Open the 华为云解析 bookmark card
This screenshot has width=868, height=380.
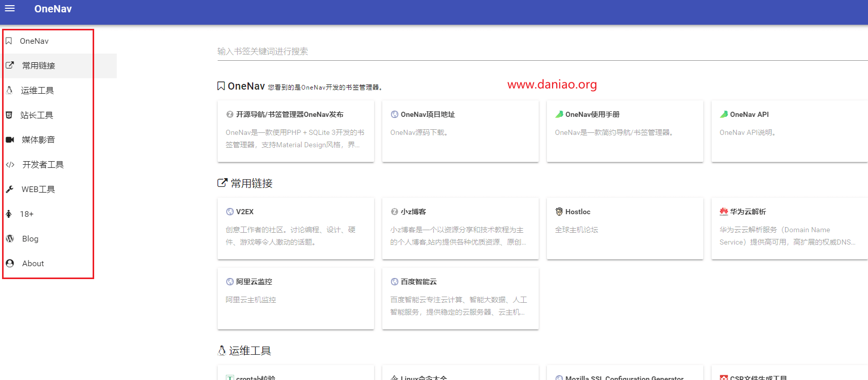click(790, 229)
